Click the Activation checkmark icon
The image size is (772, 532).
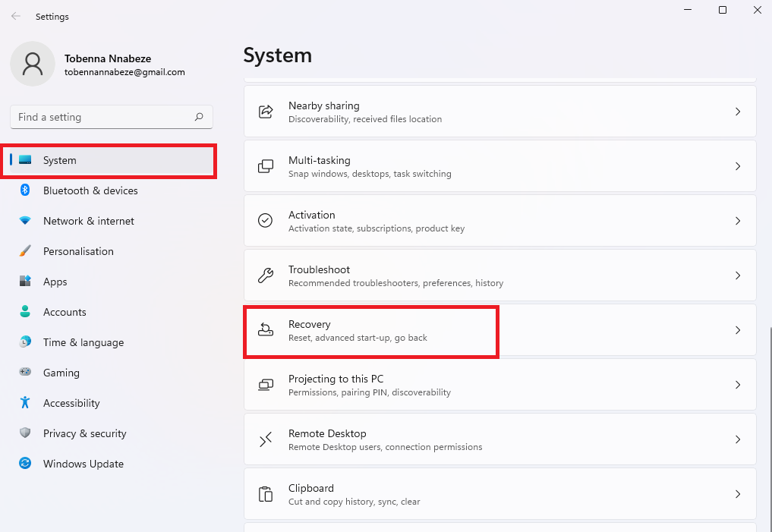pyautogui.click(x=266, y=221)
